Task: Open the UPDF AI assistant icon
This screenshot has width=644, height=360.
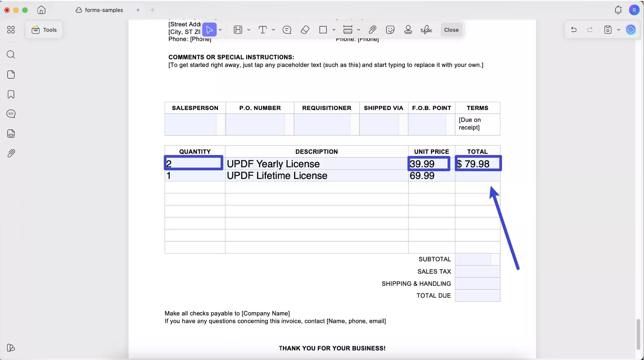Action: click(x=631, y=30)
